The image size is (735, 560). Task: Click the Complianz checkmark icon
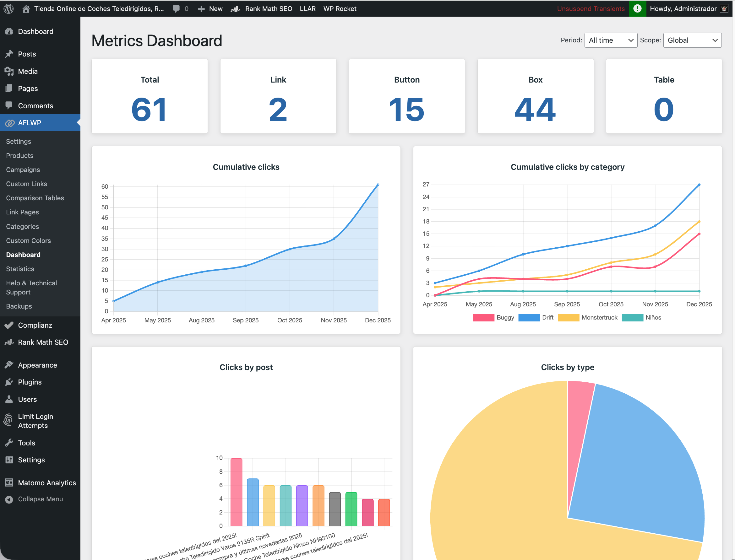(x=9, y=325)
